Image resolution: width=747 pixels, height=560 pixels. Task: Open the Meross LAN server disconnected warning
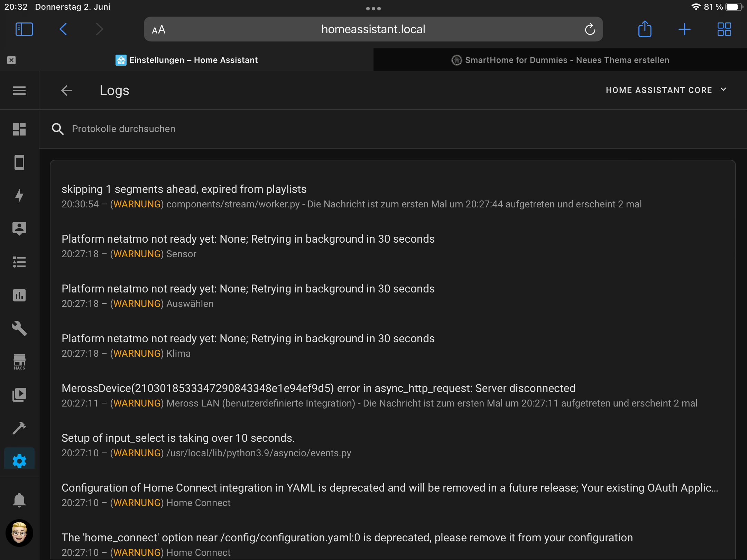pyautogui.click(x=318, y=389)
